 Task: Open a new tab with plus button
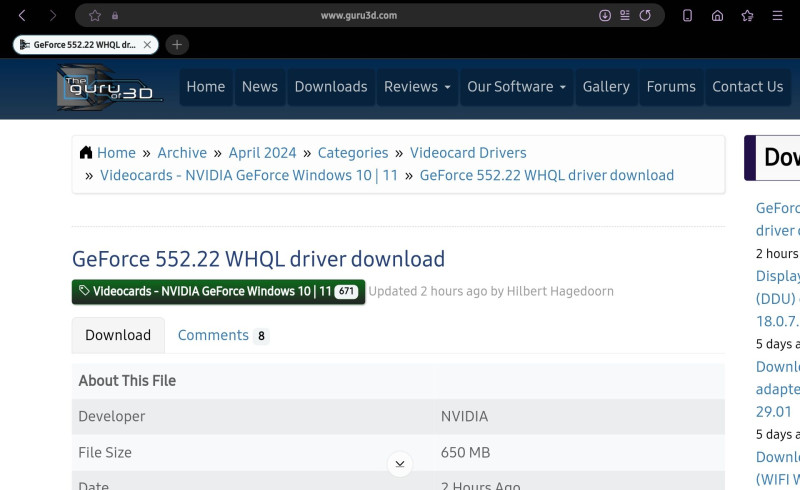(177, 45)
